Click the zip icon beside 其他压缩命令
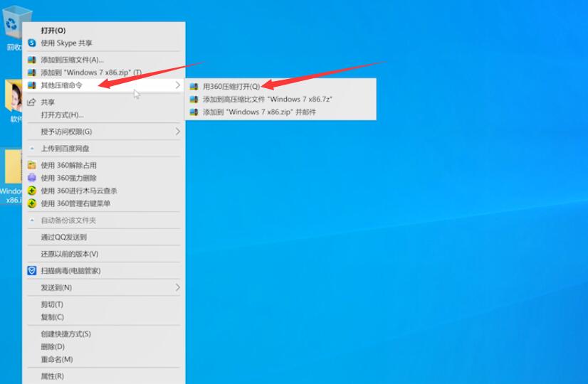The image size is (588, 384). pyautogui.click(x=32, y=85)
